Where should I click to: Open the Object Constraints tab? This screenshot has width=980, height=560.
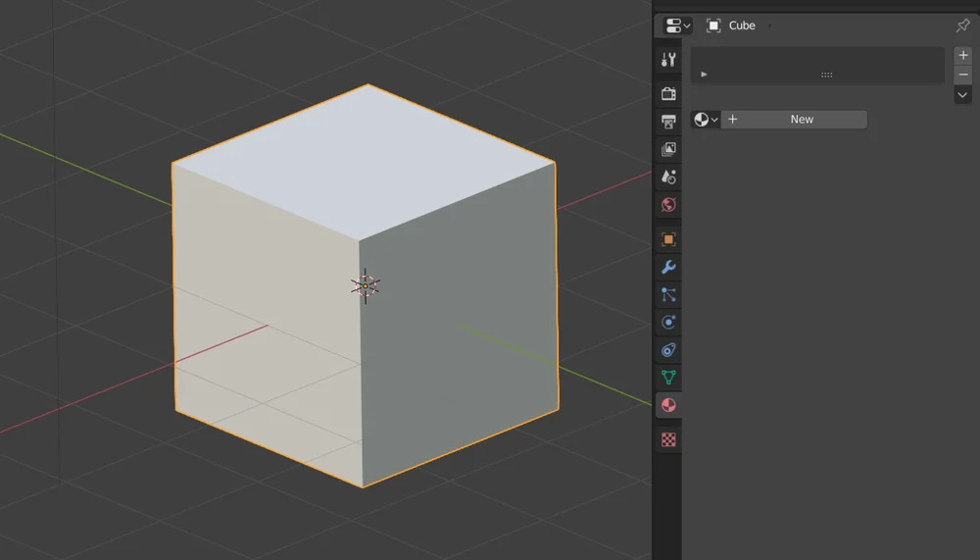pos(668,349)
